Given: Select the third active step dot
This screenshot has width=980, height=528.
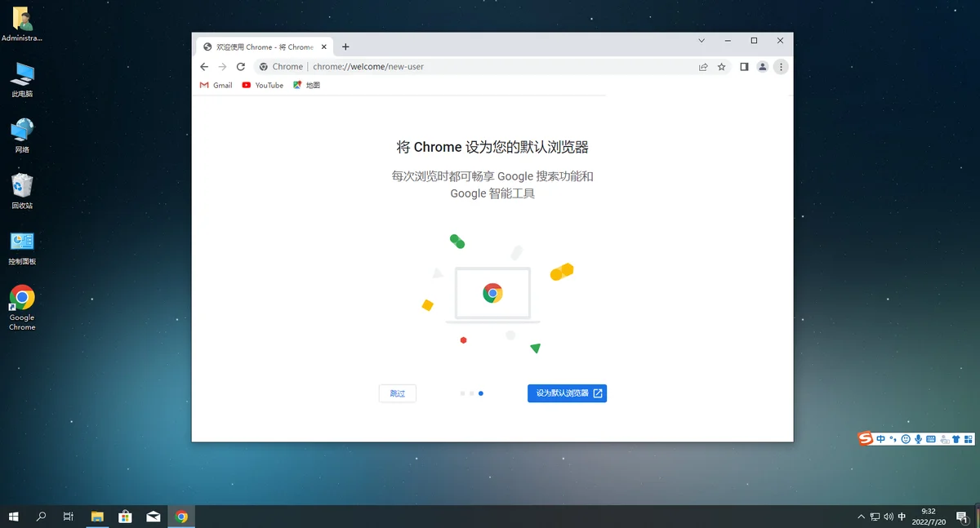Looking at the screenshot, I should (x=481, y=393).
